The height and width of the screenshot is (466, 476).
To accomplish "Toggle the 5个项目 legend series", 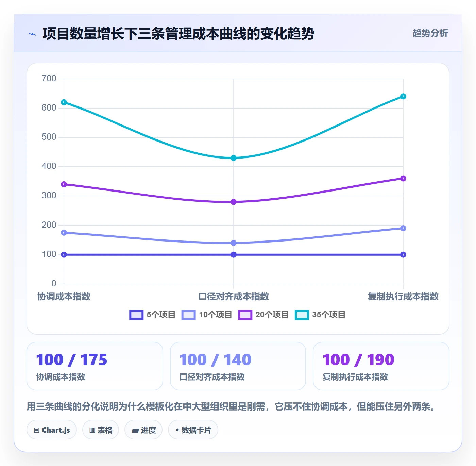I will (x=152, y=315).
